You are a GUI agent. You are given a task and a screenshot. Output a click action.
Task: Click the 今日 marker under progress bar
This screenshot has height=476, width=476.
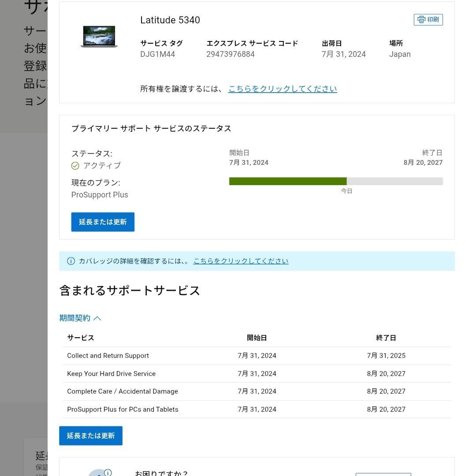(x=346, y=191)
